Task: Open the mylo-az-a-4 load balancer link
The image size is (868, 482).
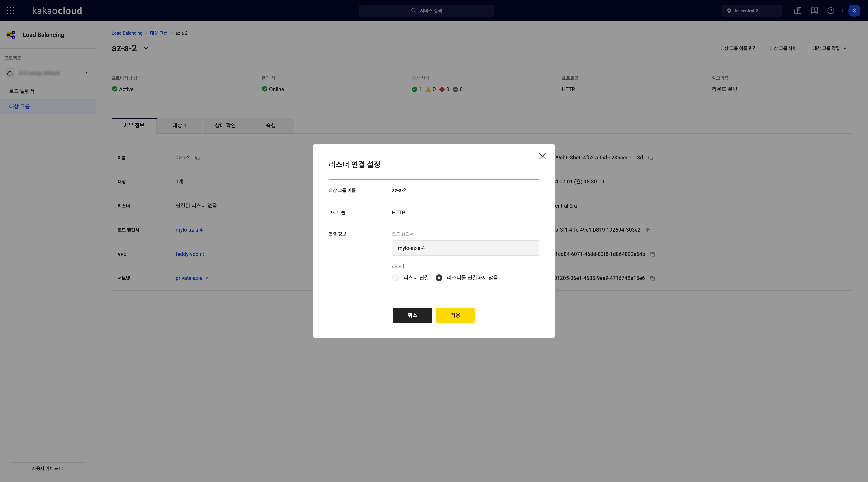Action: click(x=189, y=230)
